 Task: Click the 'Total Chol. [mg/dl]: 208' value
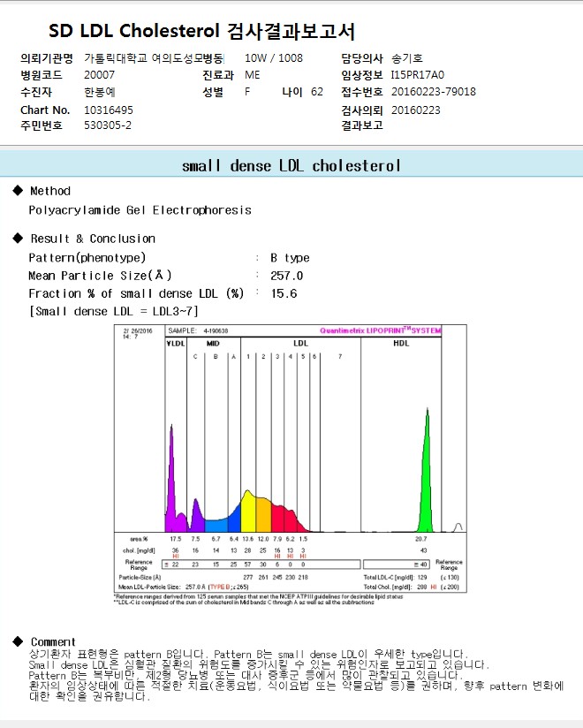395,587
